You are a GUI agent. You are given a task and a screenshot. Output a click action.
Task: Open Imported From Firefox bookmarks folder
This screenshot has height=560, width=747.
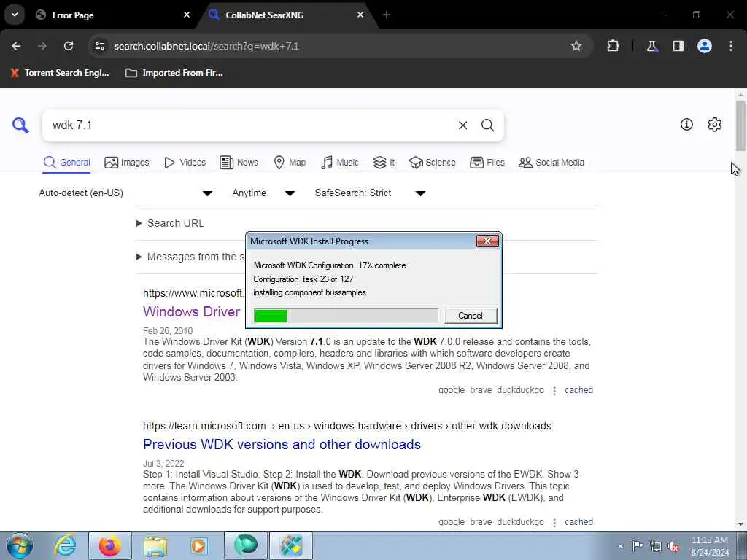click(174, 73)
